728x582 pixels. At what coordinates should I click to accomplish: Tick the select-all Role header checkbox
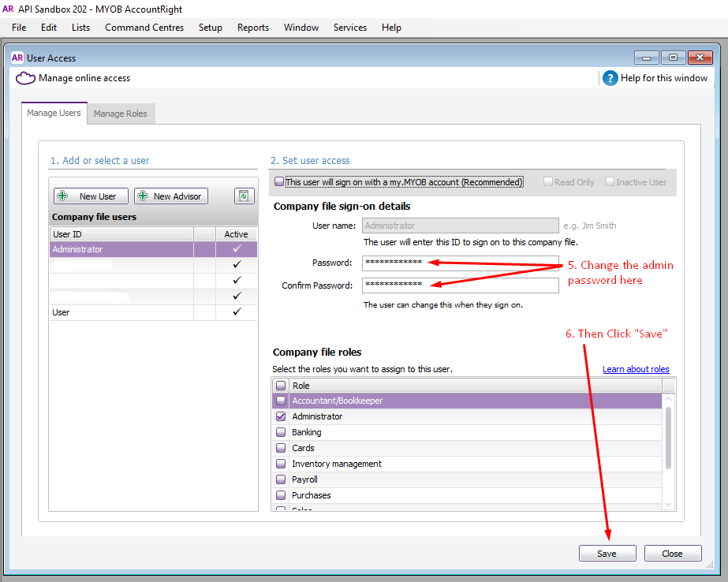pos(281,385)
